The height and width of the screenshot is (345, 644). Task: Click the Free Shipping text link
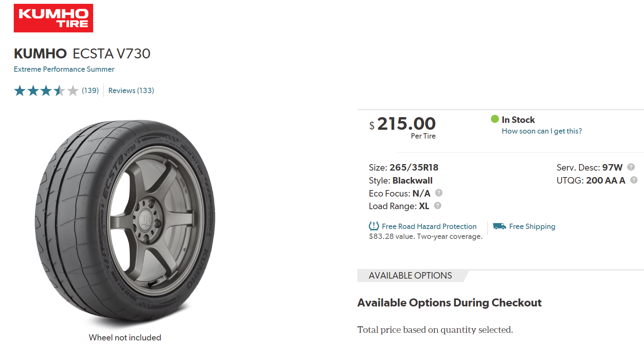pyautogui.click(x=532, y=226)
